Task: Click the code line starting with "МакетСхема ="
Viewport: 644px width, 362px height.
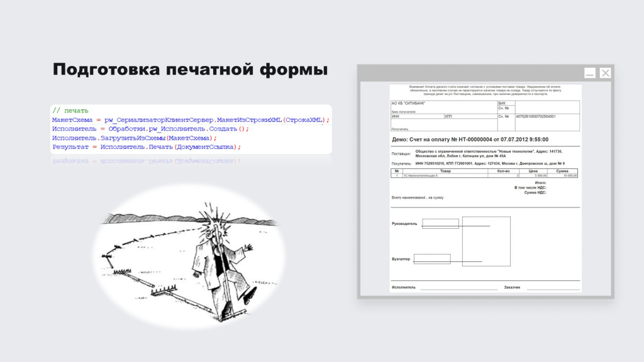Action: (191, 120)
